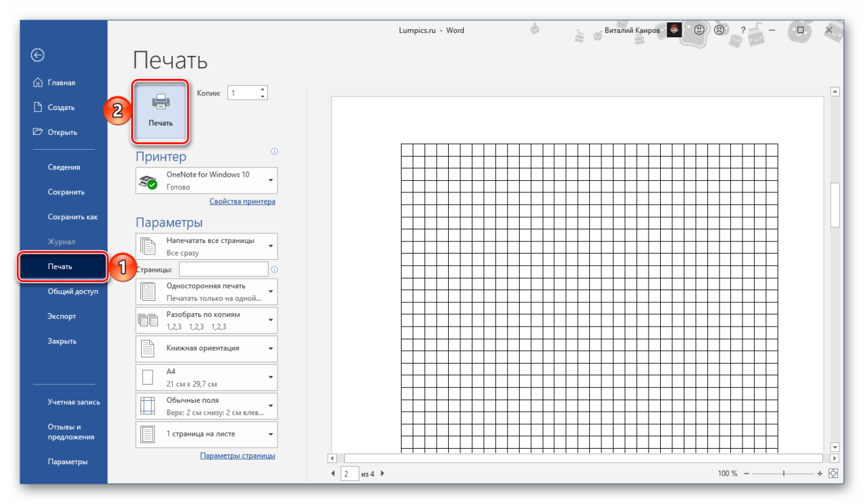Click the current page number field
Viewport: 864px width, 504px height.
click(349, 474)
